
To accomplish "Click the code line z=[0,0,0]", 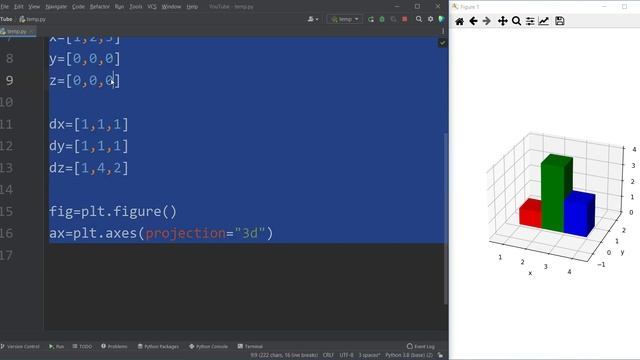I will 85,80.
